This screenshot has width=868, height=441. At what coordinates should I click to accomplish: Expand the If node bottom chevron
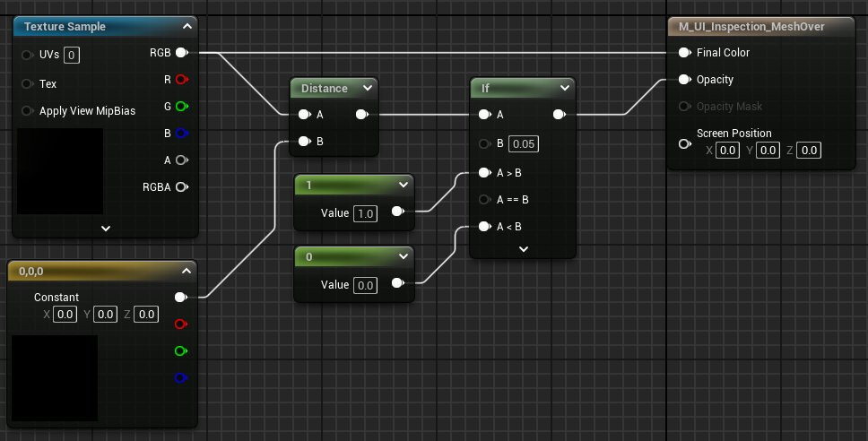524,249
